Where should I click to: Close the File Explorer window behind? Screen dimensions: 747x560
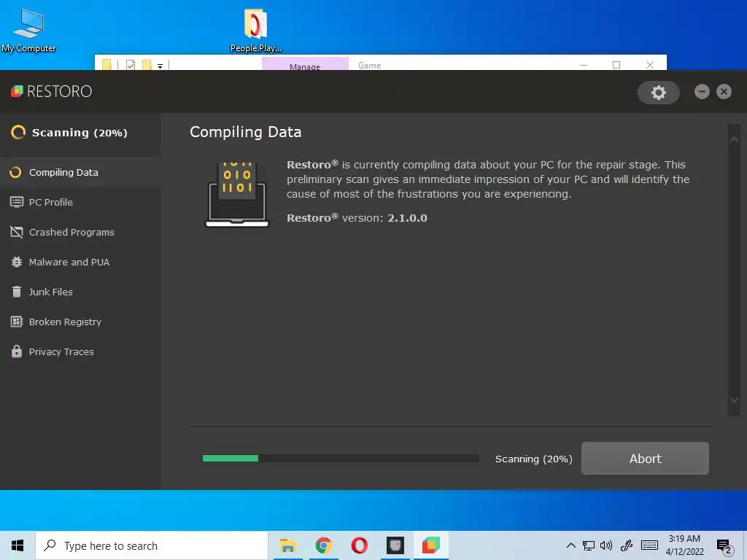click(x=650, y=65)
